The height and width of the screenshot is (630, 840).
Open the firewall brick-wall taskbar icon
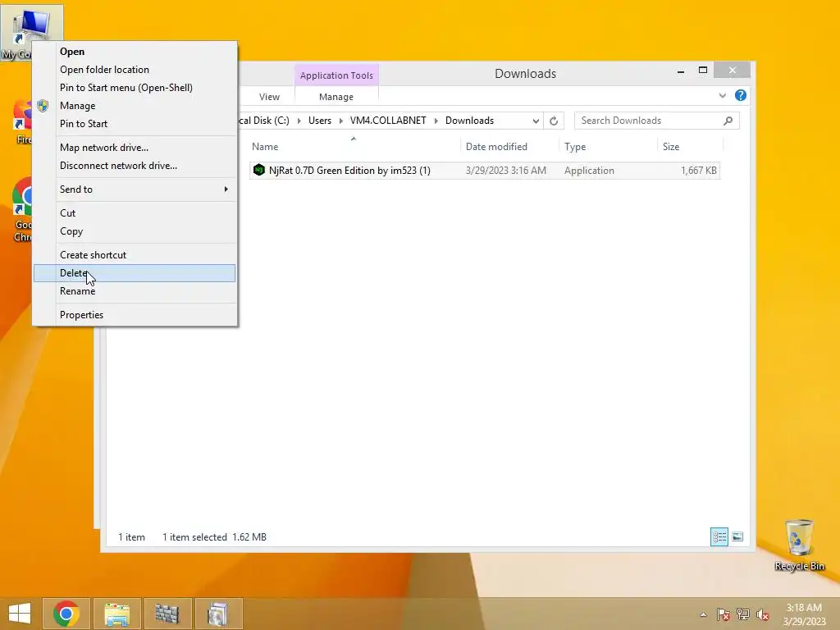point(167,614)
